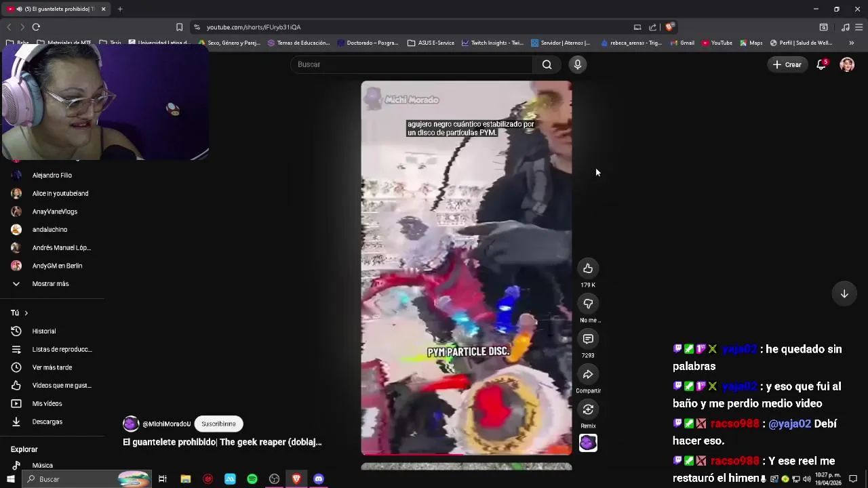Image resolution: width=868 pixels, height=488 pixels.
Task: Open File Explorer from taskbar
Action: click(x=185, y=479)
